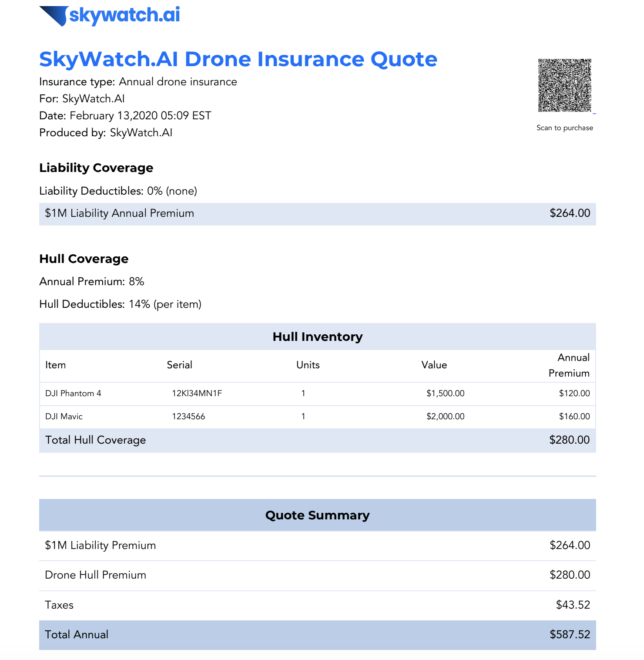
Task: Select $264.00 in Liability Annual Premium row
Action: click(570, 213)
